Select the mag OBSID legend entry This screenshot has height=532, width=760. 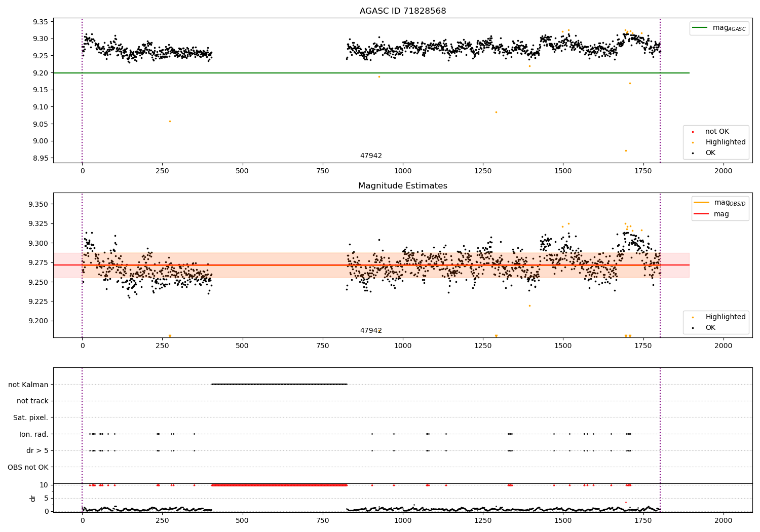(x=720, y=203)
